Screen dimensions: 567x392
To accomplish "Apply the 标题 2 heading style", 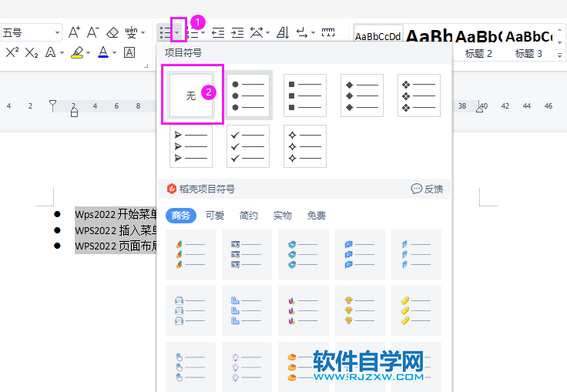I will tap(478, 53).
